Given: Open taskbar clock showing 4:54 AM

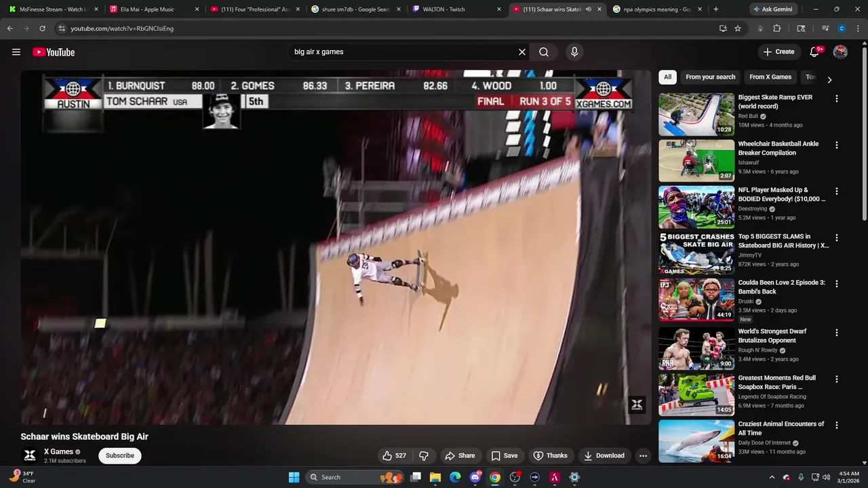Looking at the screenshot, I should (850, 477).
